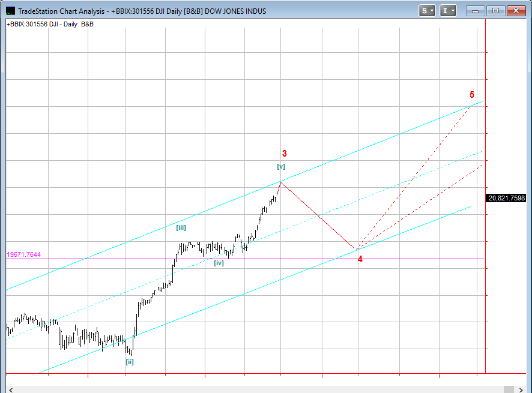The width and height of the screenshot is (532, 393).
Task: Click the magenta 19671.7644 price level label
Action: pyautogui.click(x=24, y=254)
